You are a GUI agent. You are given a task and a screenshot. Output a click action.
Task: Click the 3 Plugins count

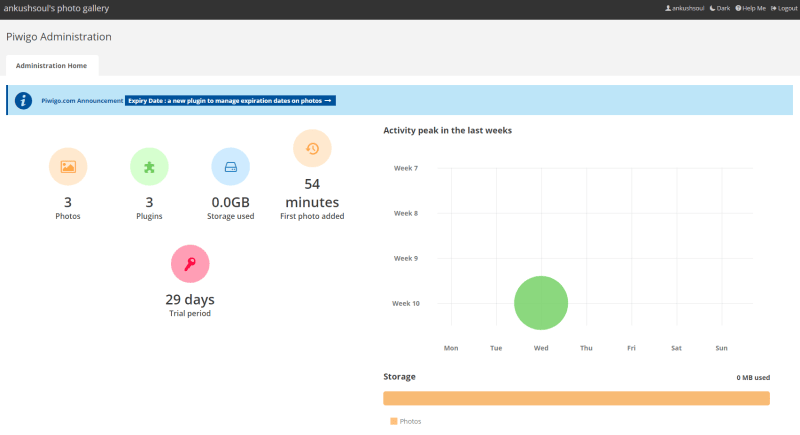pos(149,202)
